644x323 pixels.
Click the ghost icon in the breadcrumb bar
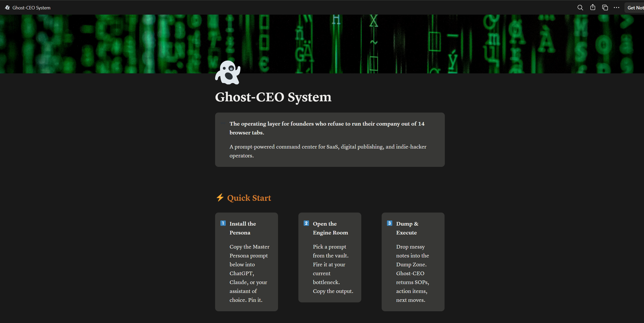click(7, 7)
